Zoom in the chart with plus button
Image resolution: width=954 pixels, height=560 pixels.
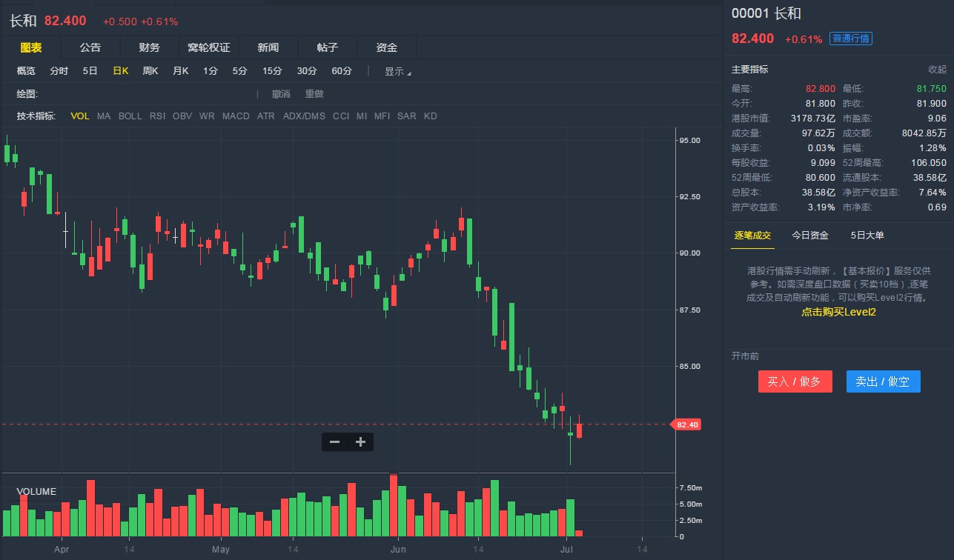[360, 442]
